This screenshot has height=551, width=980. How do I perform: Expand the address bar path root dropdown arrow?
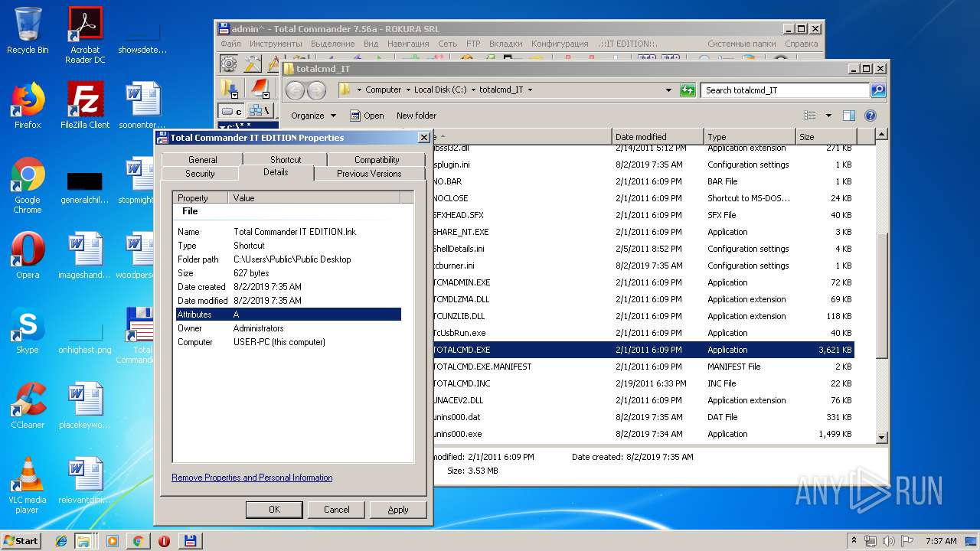coord(359,90)
